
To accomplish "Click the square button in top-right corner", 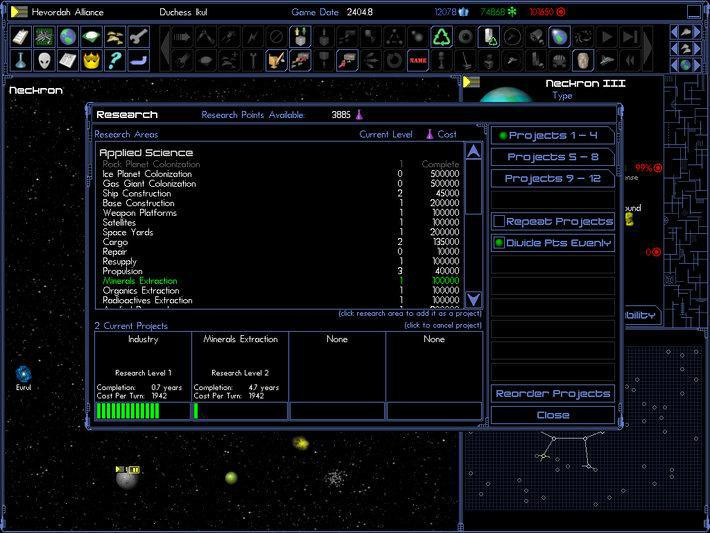I will click(693, 12).
